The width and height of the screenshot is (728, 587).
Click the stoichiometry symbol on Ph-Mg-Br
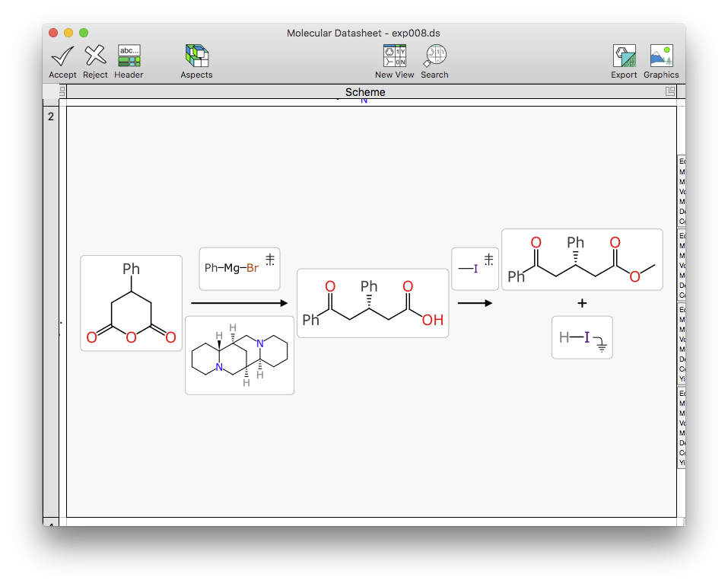[270, 260]
